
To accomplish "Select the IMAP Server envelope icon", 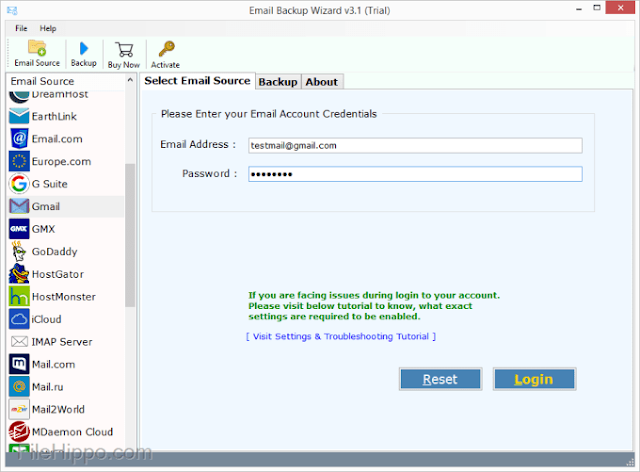I will pos(19,341).
